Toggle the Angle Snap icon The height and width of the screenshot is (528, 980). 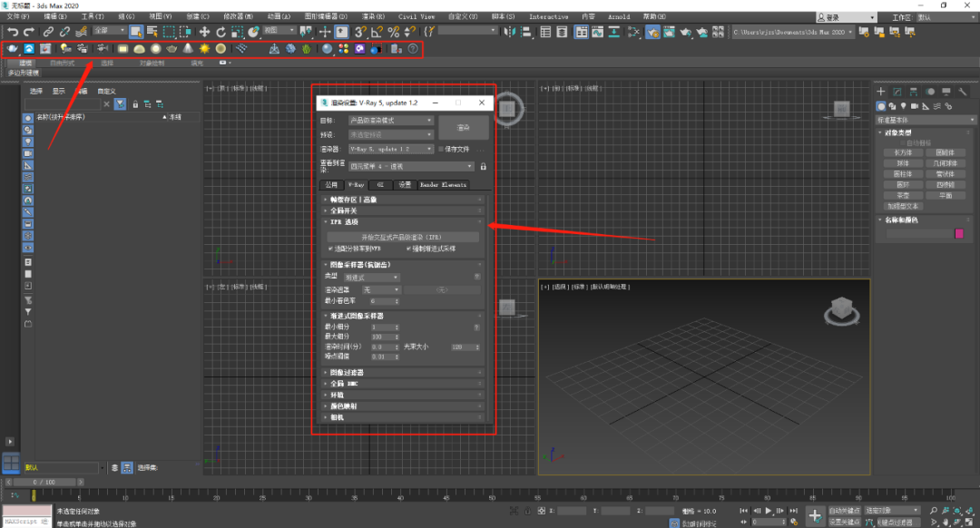[377, 31]
